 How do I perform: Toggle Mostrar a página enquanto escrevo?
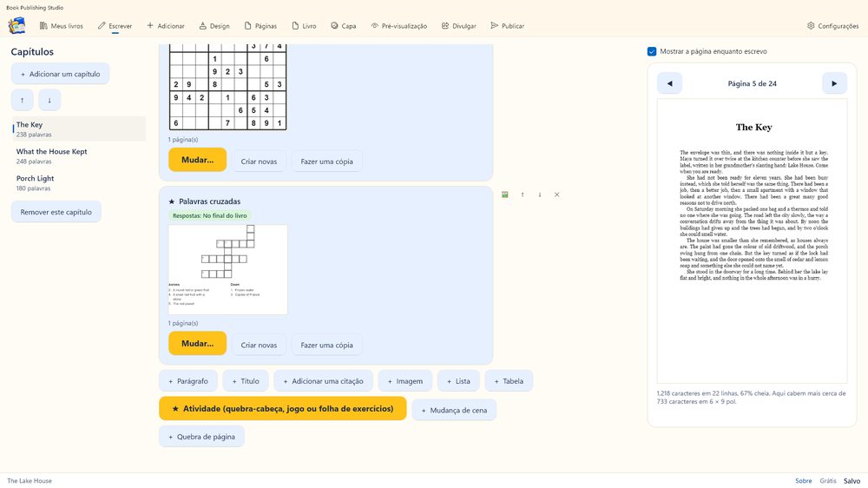pos(652,51)
